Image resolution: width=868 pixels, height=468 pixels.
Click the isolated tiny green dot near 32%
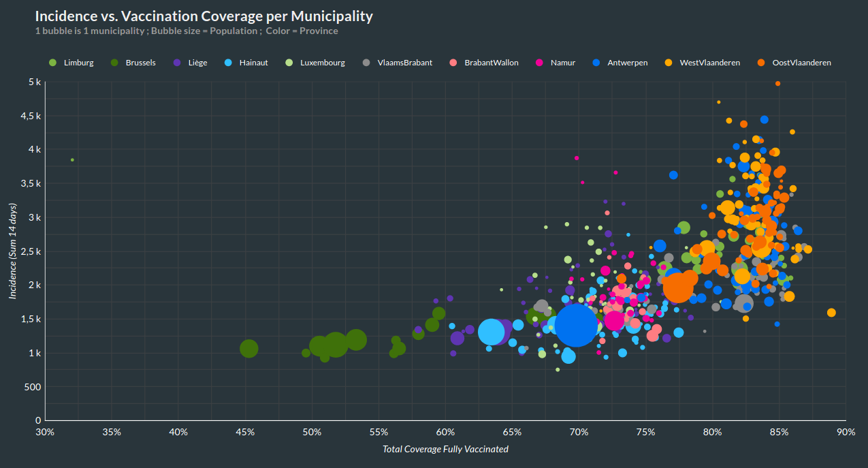pyautogui.click(x=72, y=160)
